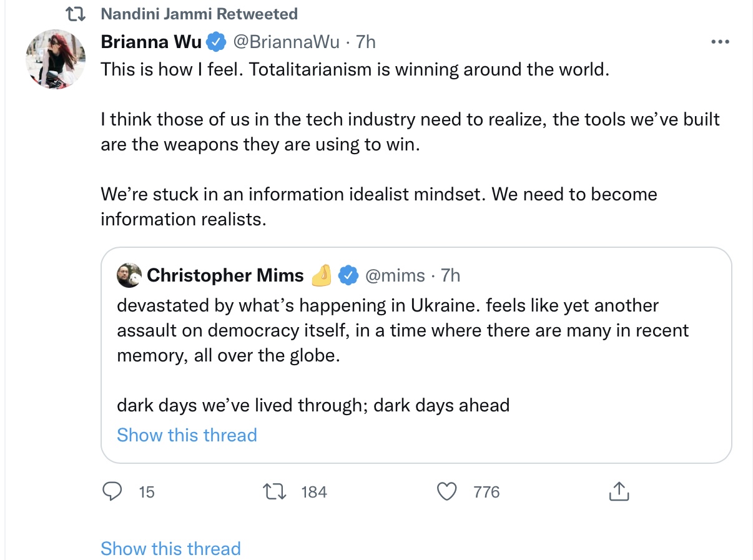Click Show this thread inside quoted tweet
753x560 pixels.
point(187,435)
